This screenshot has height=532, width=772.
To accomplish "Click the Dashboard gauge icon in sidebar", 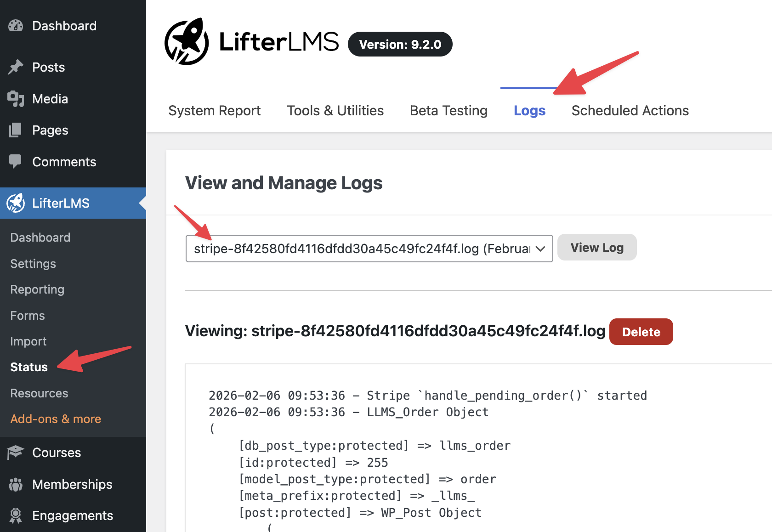I will [16, 26].
